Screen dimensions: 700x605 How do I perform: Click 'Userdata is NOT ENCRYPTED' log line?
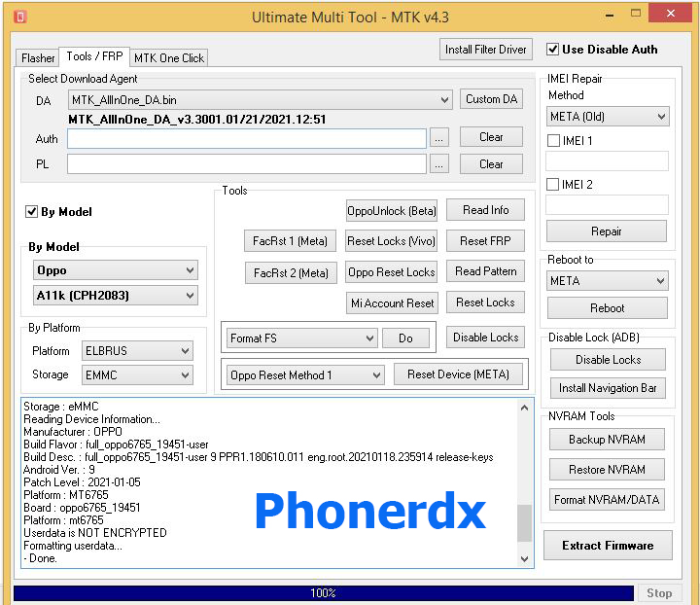[x=95, y=533]
